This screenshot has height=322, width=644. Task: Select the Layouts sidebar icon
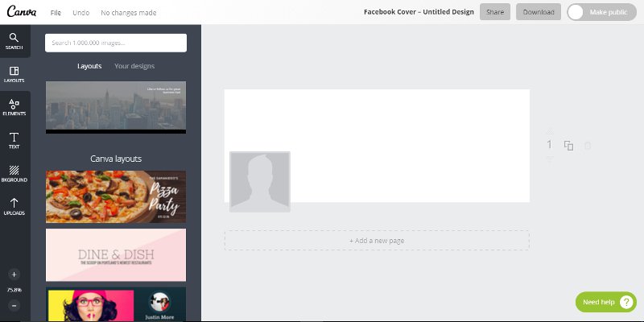(x=14, y=74)
